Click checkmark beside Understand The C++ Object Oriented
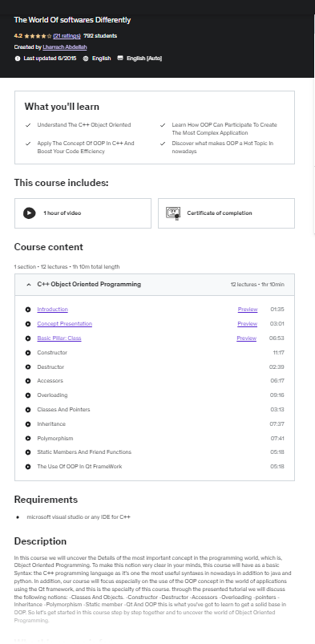The width and height of the screenshot is (315, 644). click(28, 125)
